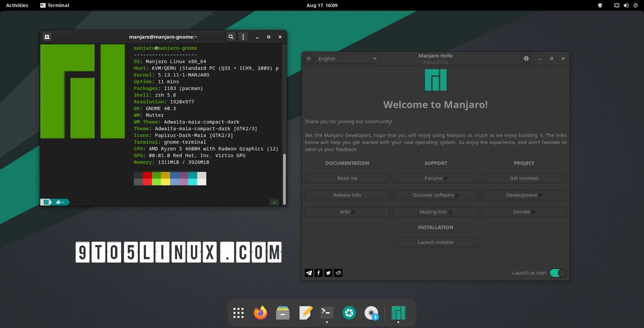Click the display icon in system tray
644x328 pixels.
[616, 5]
